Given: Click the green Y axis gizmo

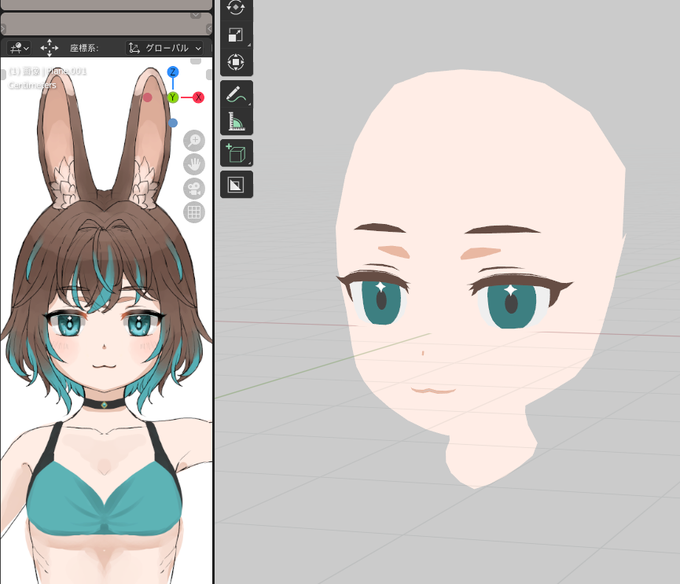Looking at the screenshot, I should point(173,97).
